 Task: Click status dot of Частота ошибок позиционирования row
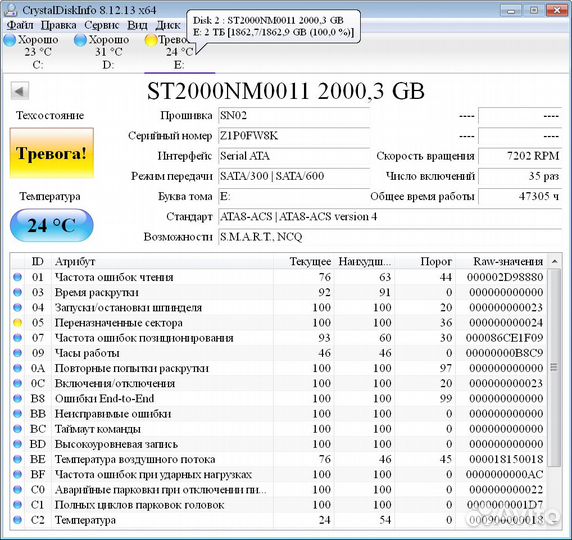coord(18,338)
